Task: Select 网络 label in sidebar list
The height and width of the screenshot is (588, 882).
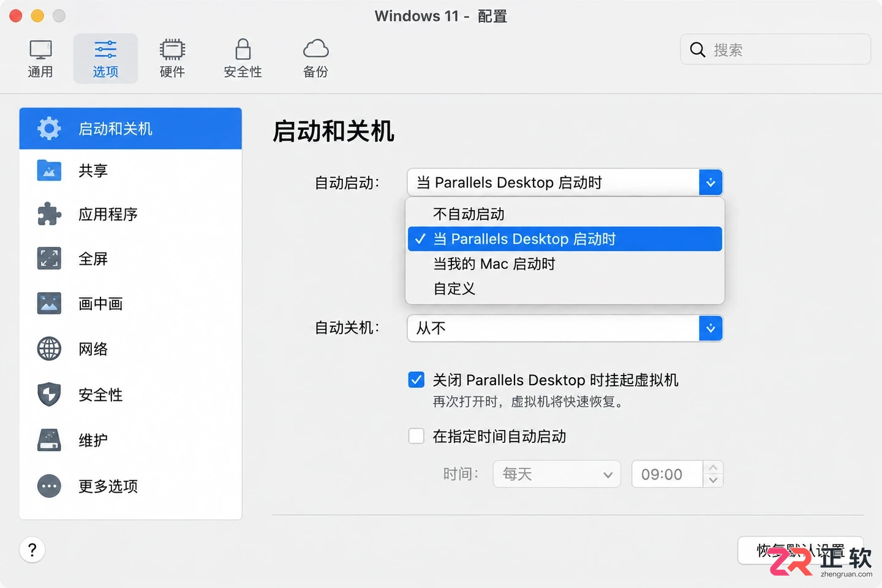Action: point(93,349)
